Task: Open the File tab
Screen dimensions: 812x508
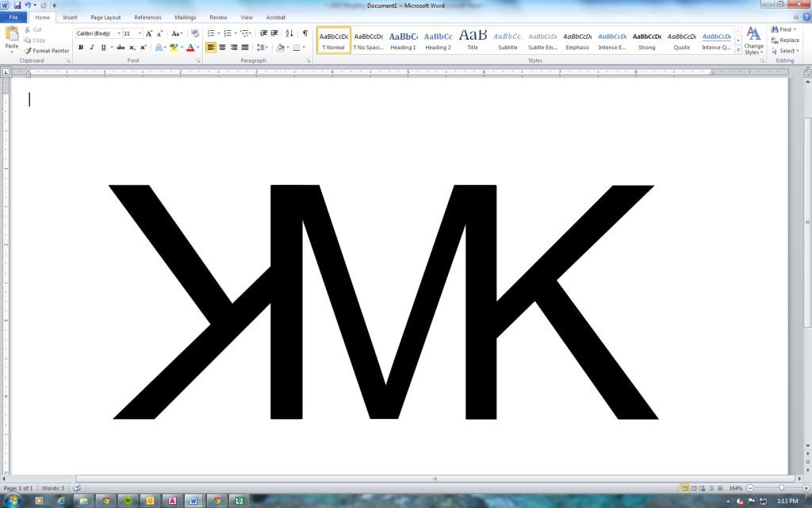Action: point(13,17)
